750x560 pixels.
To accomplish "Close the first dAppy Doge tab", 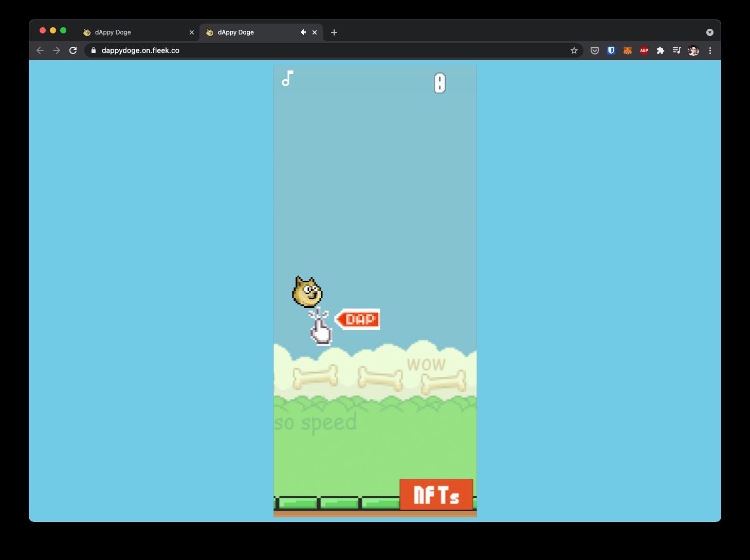I will (x=192, y=32).
